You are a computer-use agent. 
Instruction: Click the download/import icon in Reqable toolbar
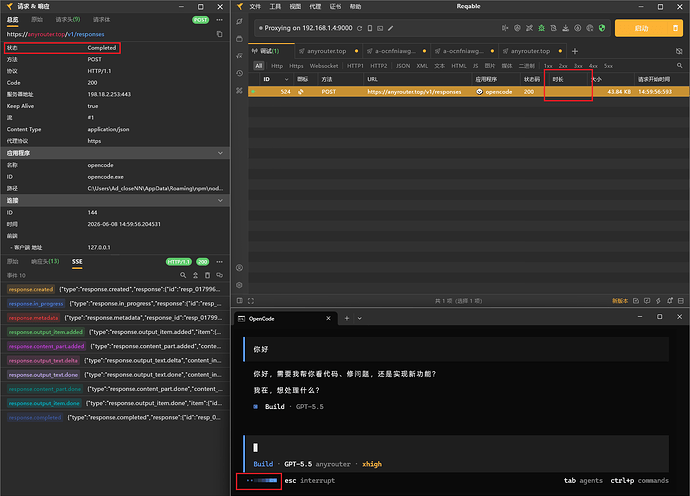(x=565, y=28)
